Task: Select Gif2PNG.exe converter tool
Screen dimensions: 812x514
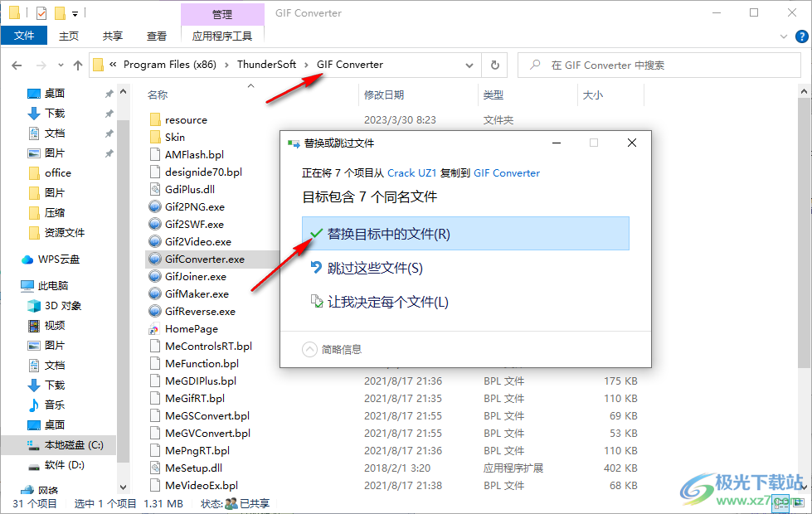Action: [x=191, y=206]
